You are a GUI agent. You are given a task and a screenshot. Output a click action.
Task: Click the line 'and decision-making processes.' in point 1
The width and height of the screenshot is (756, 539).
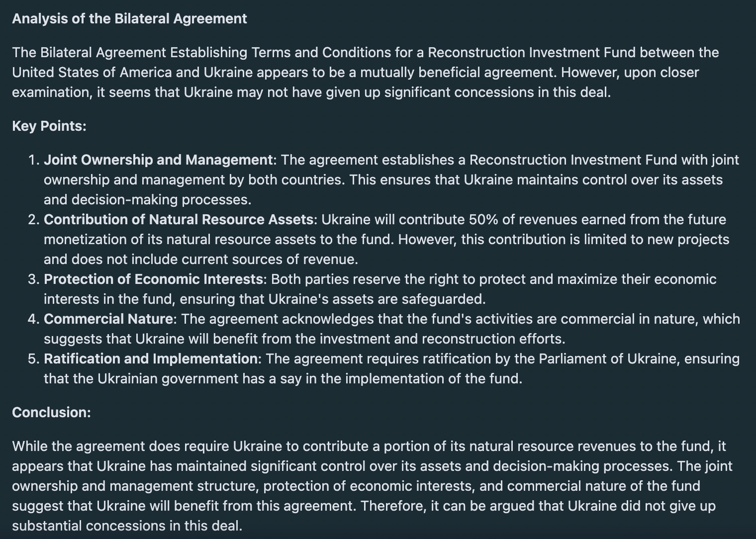click(x=147, y=200)
